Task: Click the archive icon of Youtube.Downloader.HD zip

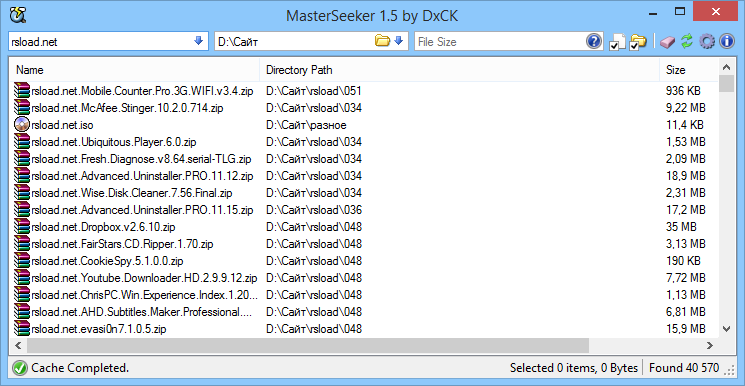Action: 22,278
